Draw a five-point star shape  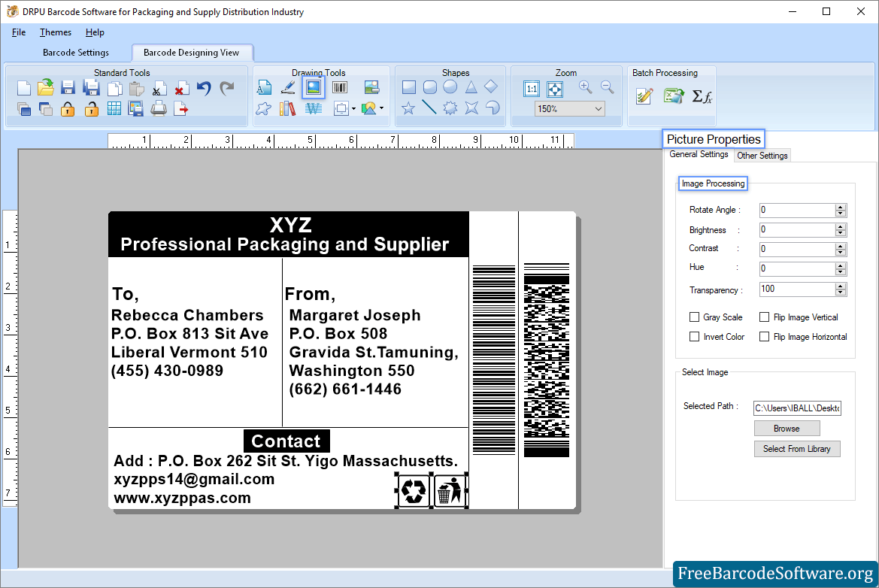[x=408, y=108]
